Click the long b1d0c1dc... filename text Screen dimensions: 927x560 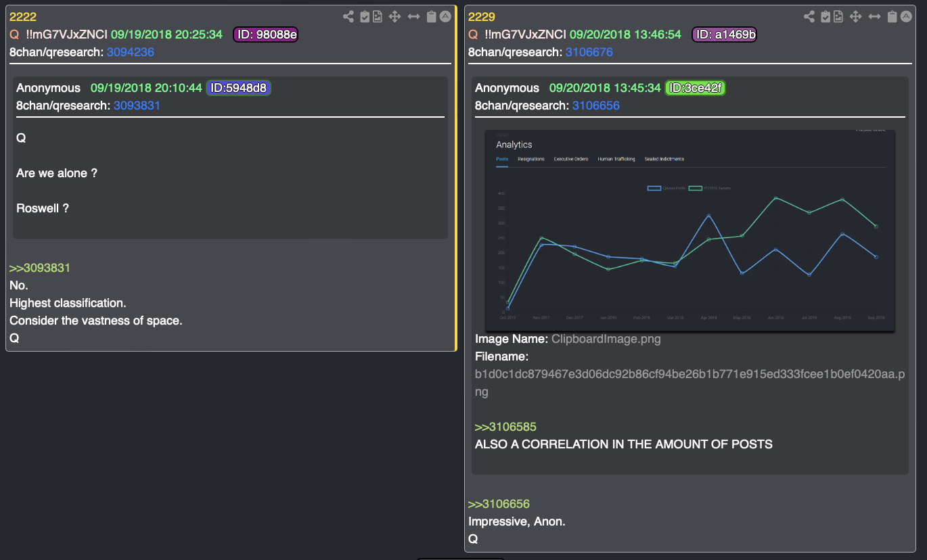[x=690, y=383]
